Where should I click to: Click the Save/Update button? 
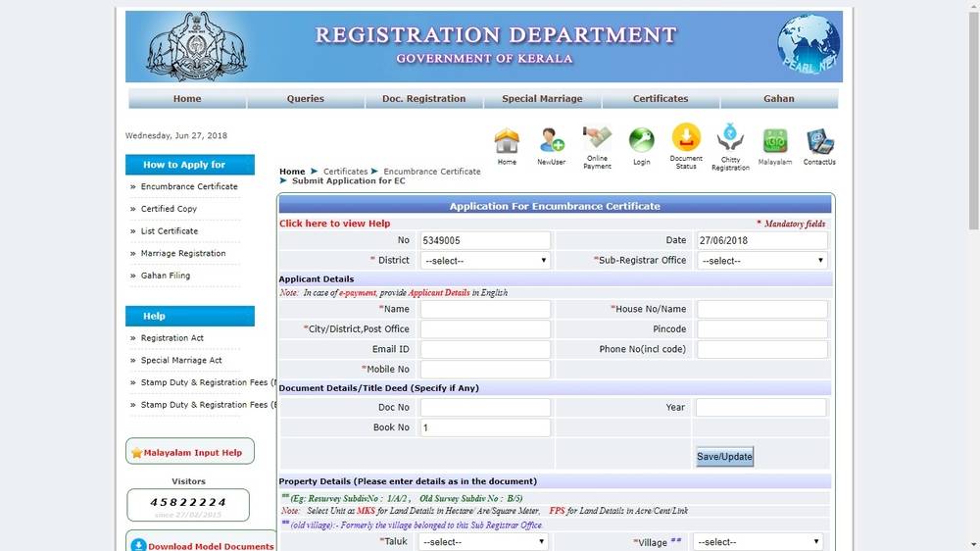point(724,457)
